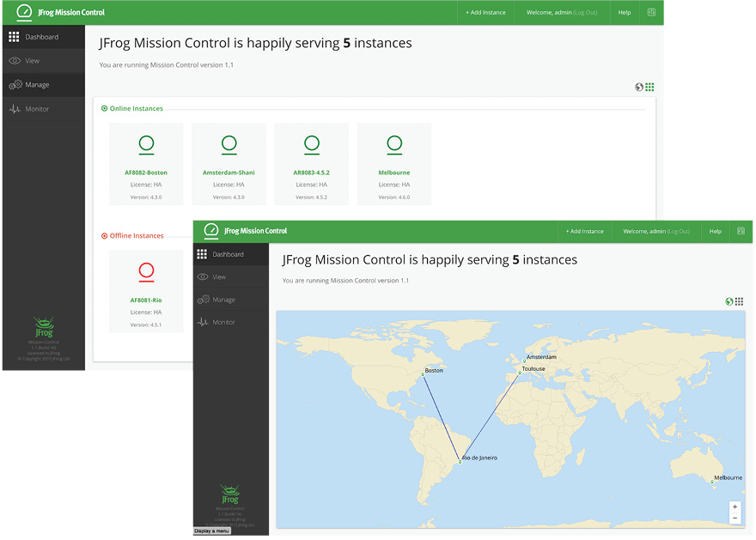The image size is (756, 540).
Task: Click the panel icon right of Help in front window
Action: (741, 231)
